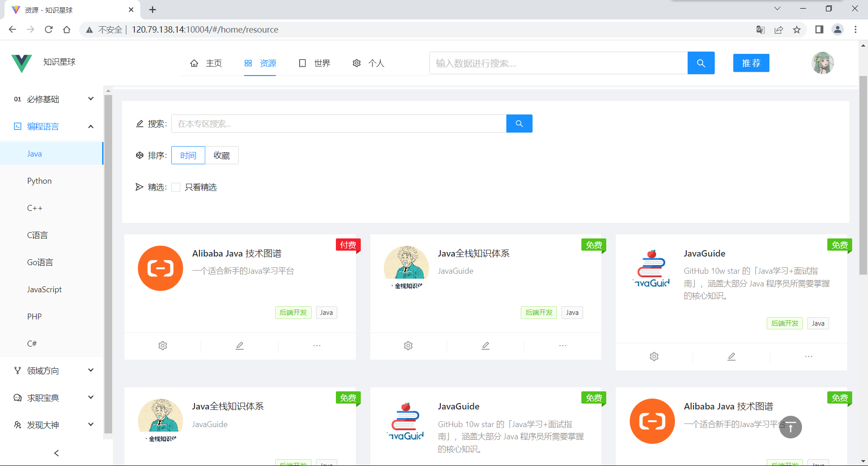
Task: Go to 主页 navigation tab
Action: (x=206, y=63)
